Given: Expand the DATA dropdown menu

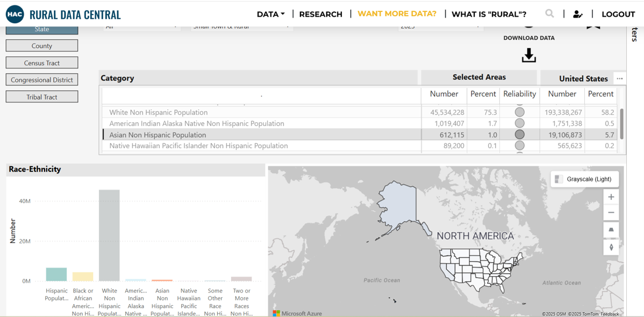Looking at the screenshot, I should [270, 14].
